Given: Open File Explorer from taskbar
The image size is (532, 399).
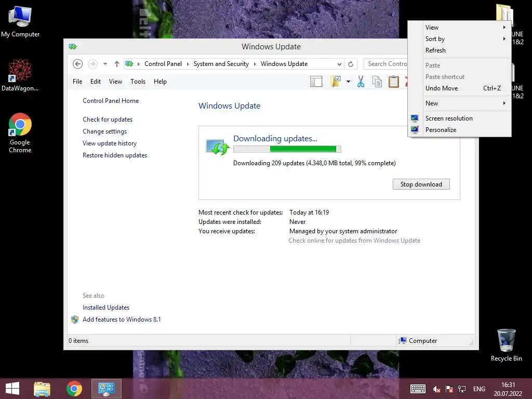Looking at the screenshot, I should pyautogui.click(x=42, y=389).
